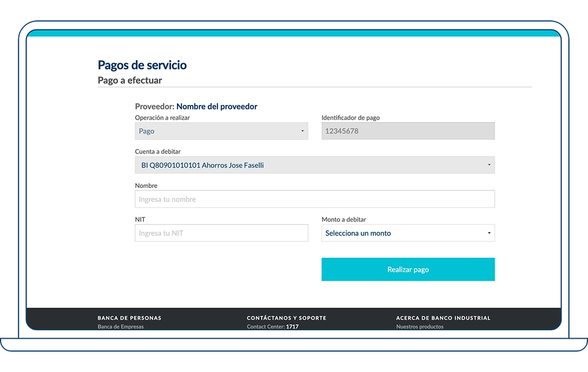588x372 pixels.
Task: Click the Acerca de Banco Industrial heading
Action: [x=443, y=318]
